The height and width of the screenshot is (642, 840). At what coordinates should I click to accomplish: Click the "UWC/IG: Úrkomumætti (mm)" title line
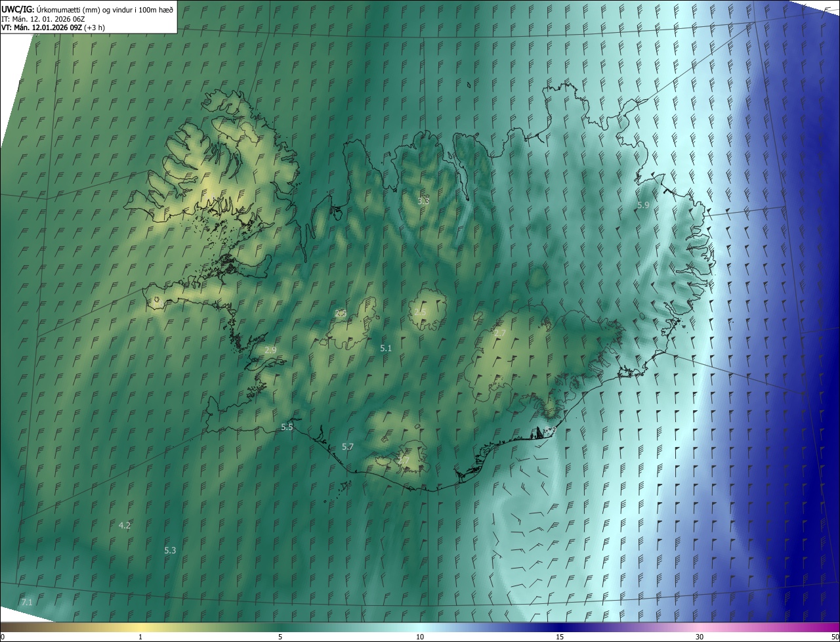click(87, 9)
